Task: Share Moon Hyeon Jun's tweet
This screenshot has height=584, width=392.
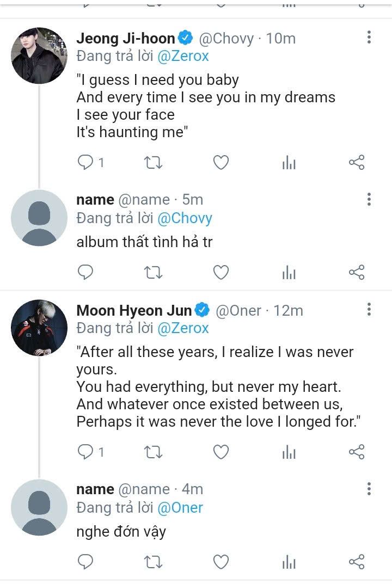Action: click(356, 452)
